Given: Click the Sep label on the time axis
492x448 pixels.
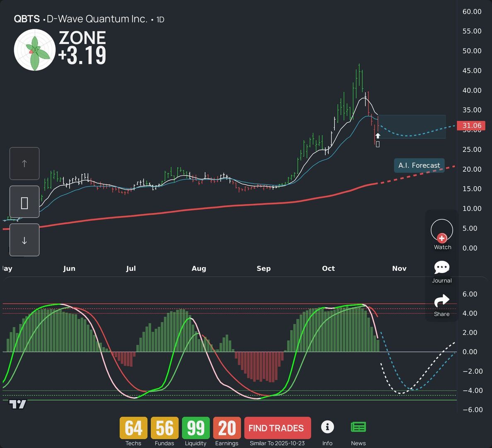Looking at the screenshot, I should [x=264, y=268].
